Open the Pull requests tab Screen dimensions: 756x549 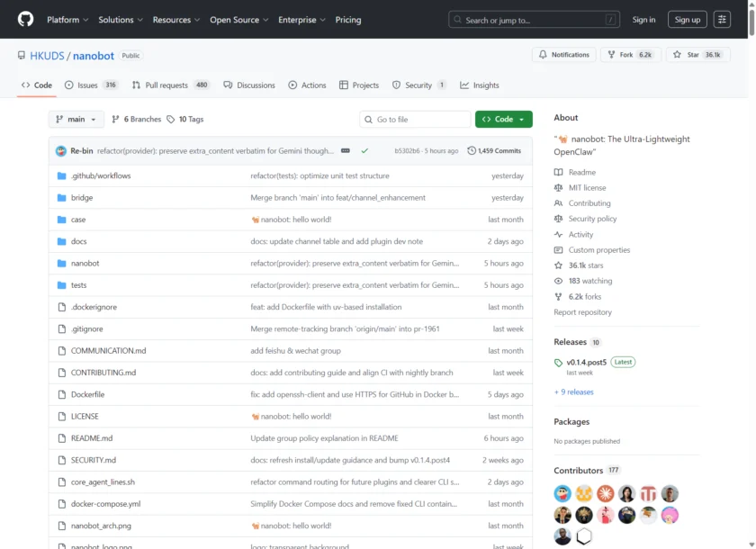pyautogui.click(x=166, y=85)
